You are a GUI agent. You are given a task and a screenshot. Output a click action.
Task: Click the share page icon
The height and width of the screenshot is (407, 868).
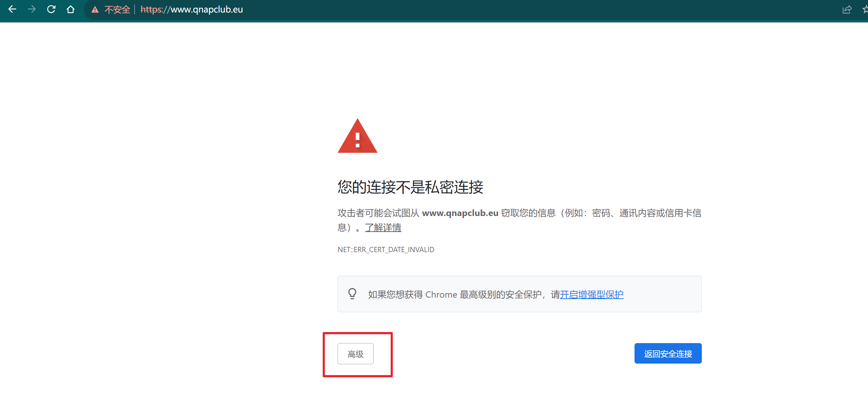pyautogui.click(x=847, y=10)
